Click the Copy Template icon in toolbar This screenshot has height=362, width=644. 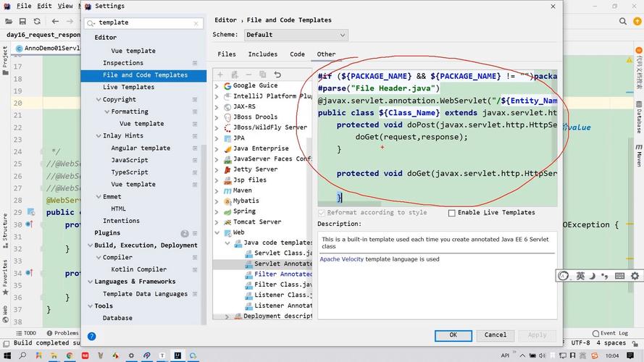pyautogui.click(x=263, y=75)
